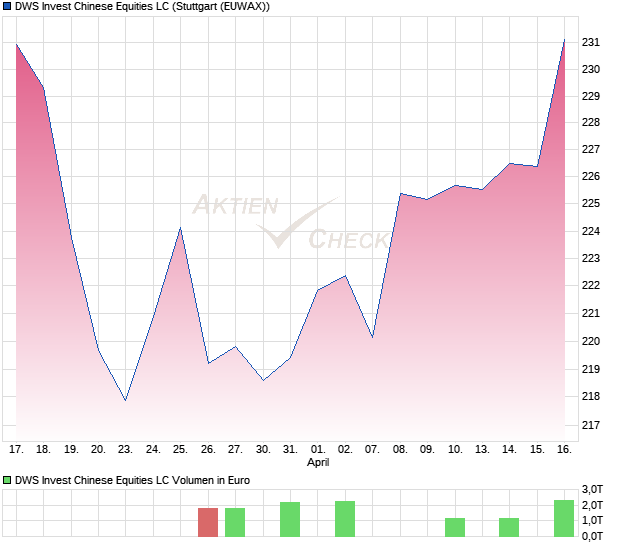Click the green volume bar on the 02.

tap(345, 519)
